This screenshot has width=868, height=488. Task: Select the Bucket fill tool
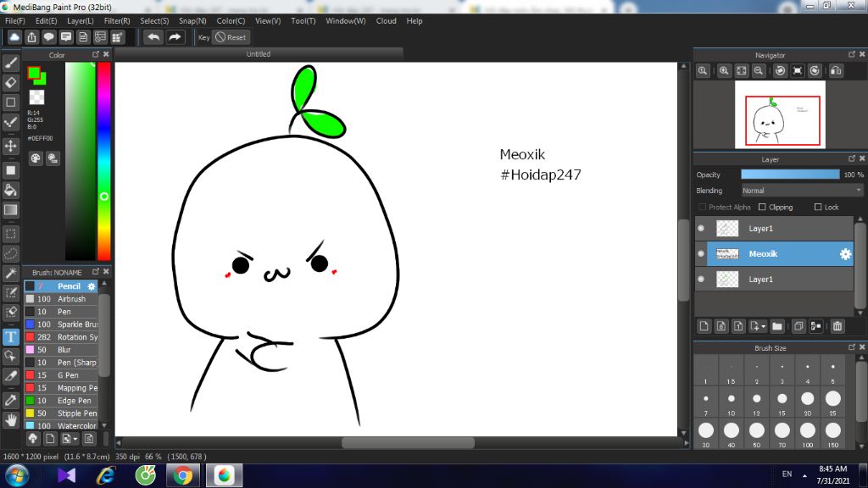coord(10,191)
